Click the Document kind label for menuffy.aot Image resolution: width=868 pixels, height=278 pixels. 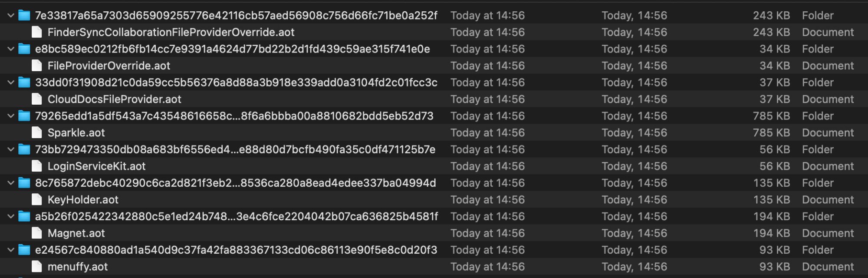pos(828,267)
